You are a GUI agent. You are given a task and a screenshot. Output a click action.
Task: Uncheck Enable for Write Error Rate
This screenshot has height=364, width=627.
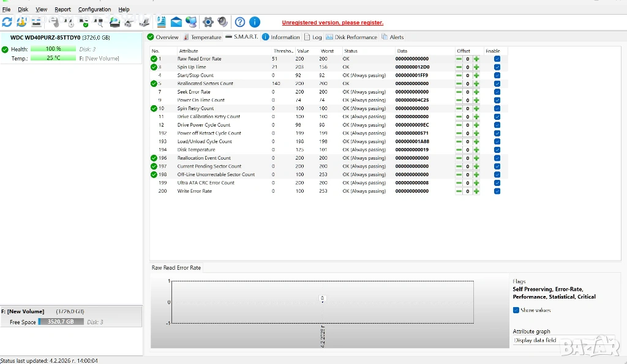tap(497, 191)
